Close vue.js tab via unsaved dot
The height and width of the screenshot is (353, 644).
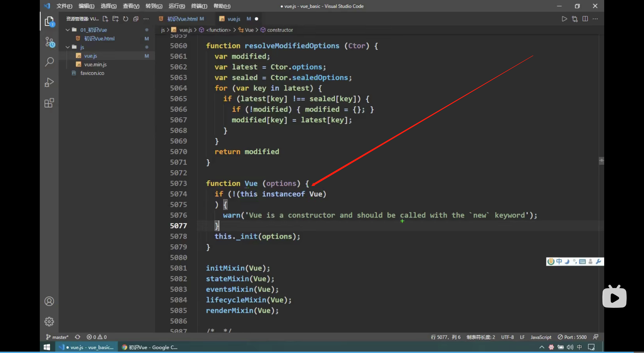256,19
